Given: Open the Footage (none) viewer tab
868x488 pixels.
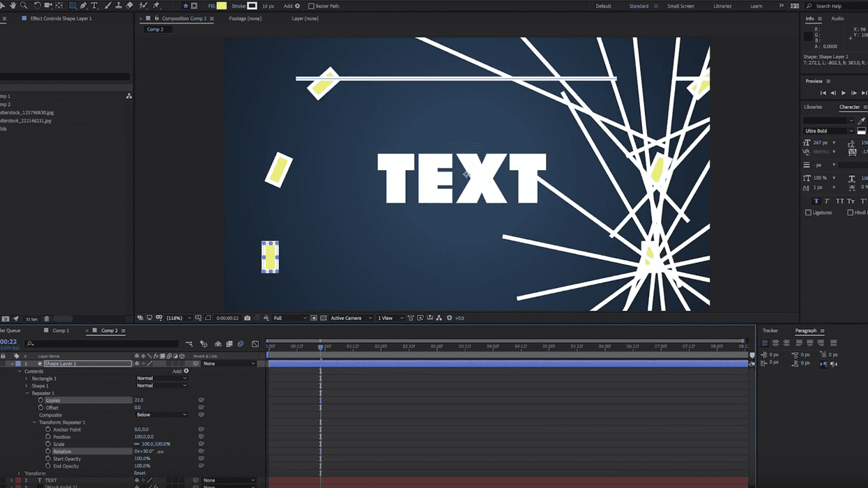Looking at the screenshot, I should (x=245, y=19).
